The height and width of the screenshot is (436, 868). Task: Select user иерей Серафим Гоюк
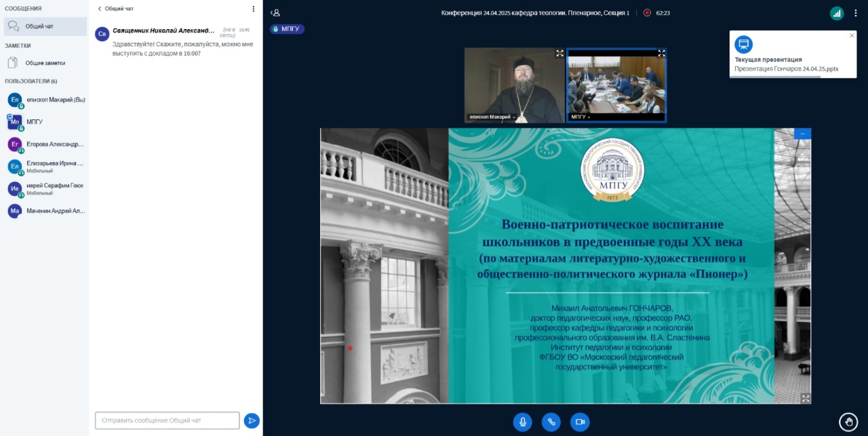point(45,189)
